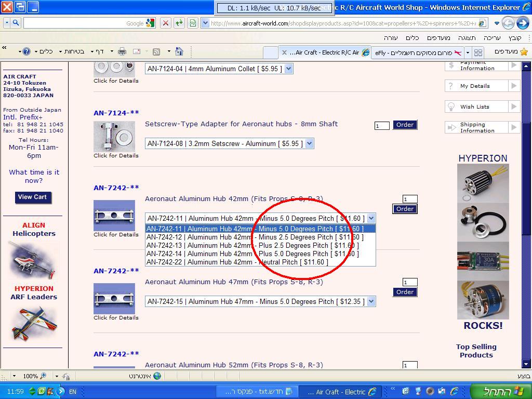Open the search provider dropdown arrow
532x399 pixels.
tap(7, 23)
